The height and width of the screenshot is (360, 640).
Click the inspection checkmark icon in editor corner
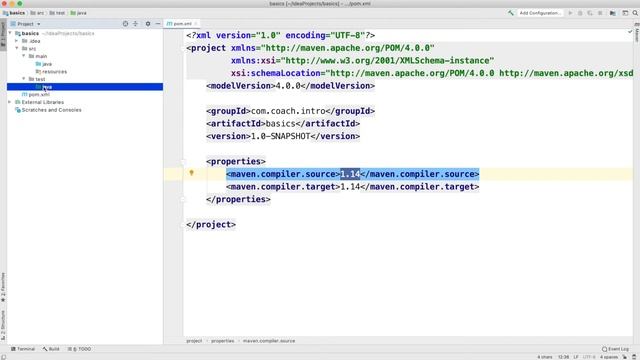pos(630,32)
